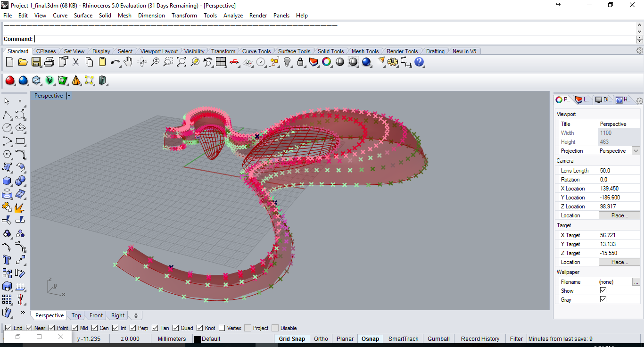The width and height of the screenshot is (644, 347).
Task: Click the Save file icon
Action: pos(36,62)
